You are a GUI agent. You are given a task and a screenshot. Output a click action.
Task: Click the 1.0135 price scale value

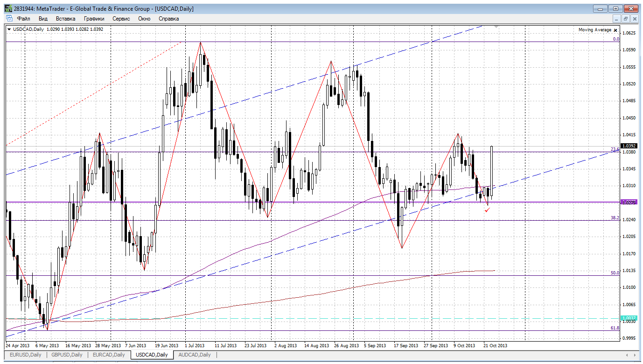click(x=630, y=270)
